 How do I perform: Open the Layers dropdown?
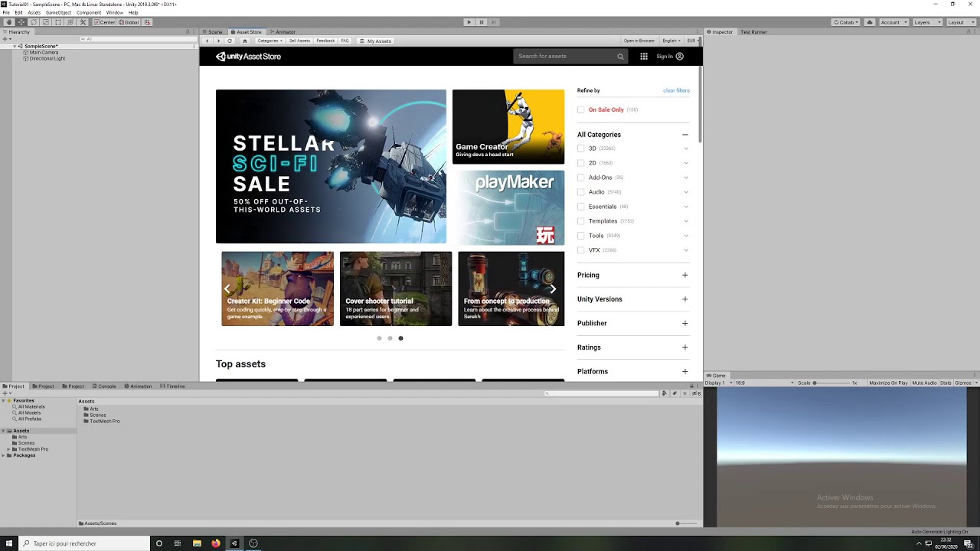point(927,22)
